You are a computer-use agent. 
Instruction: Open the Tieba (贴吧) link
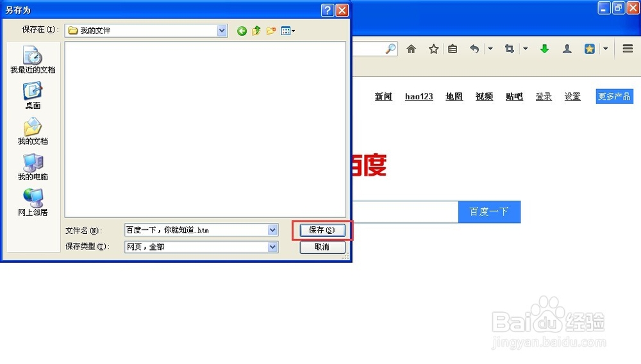pos(514,96)
